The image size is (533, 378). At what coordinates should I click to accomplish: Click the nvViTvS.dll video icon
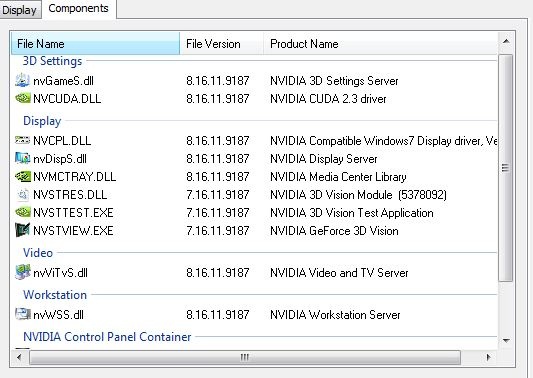click(x=22, y=272)
